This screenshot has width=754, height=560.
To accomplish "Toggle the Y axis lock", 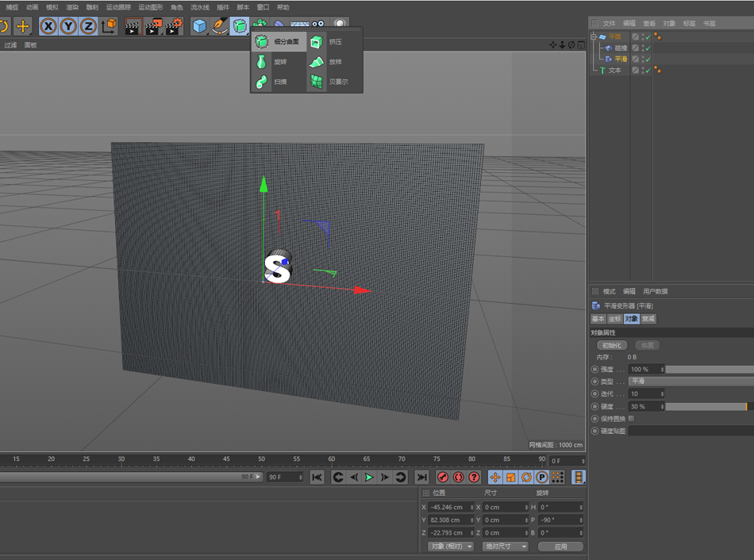I will tap(68, 26).
